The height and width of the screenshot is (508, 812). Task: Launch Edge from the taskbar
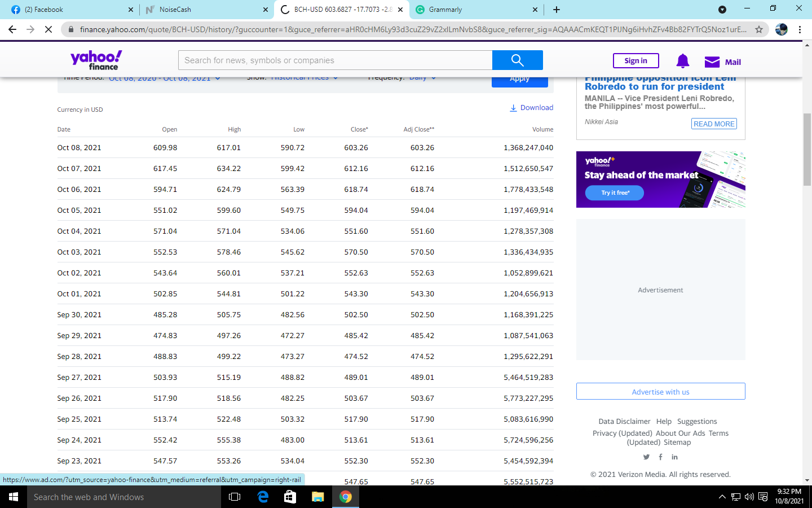pos(263,497)
